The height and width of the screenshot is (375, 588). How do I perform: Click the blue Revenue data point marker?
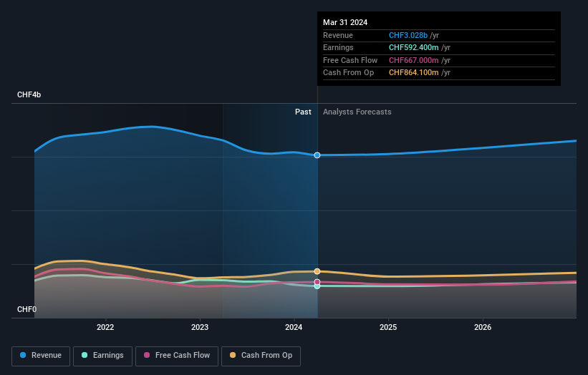point(317,155)
